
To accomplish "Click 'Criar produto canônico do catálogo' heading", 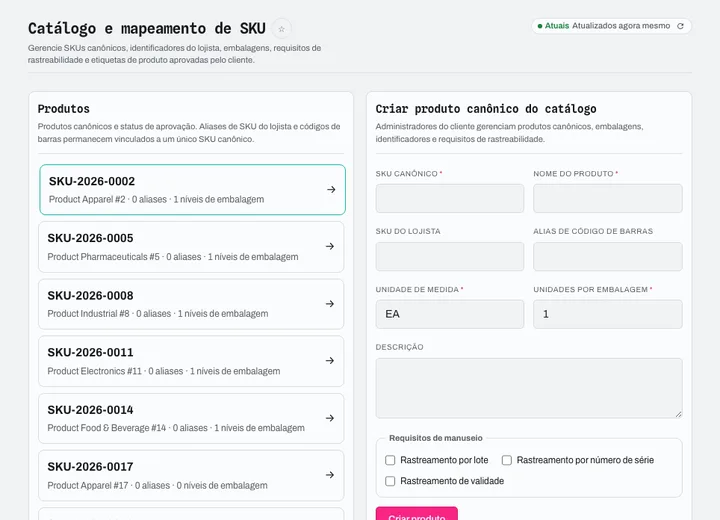I will [x=486, y=109].
